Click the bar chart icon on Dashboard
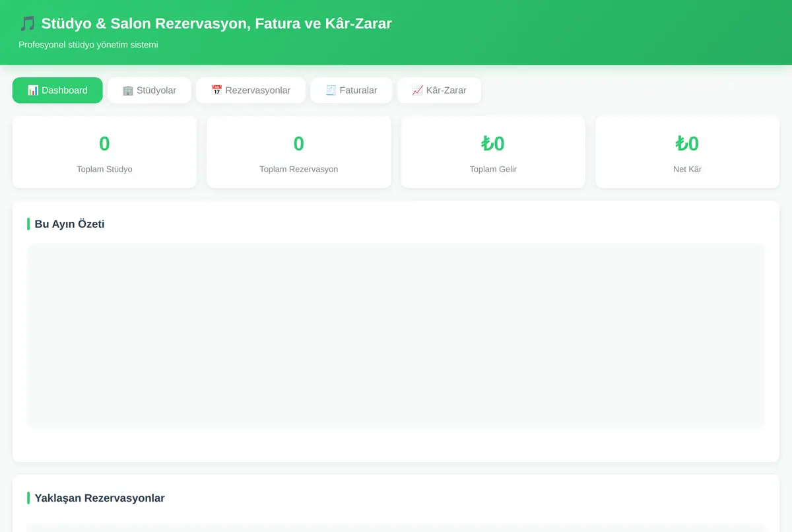792x532 pixels. click(x=33, y=90)
